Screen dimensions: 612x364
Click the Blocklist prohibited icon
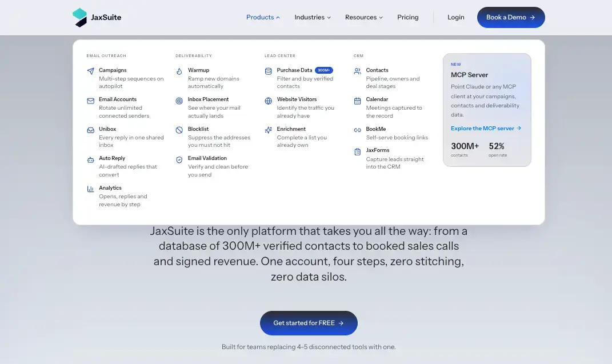(x=179, y=130)
